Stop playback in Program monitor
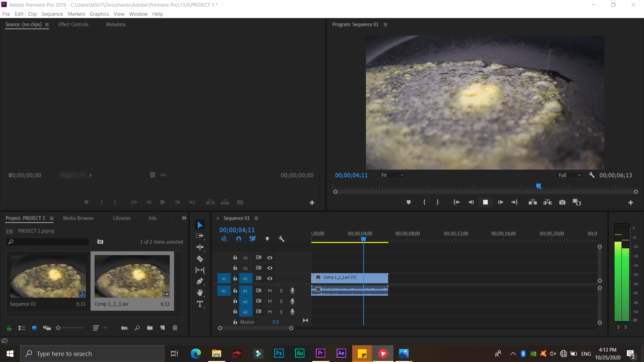This screenshot has width=644, height=362. click(485, 202)
